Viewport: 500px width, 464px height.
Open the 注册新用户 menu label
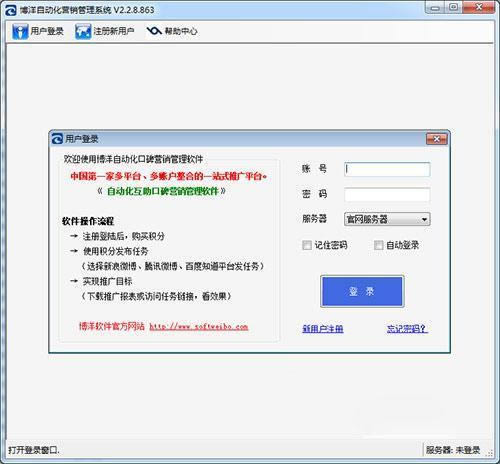pos(113,31)
